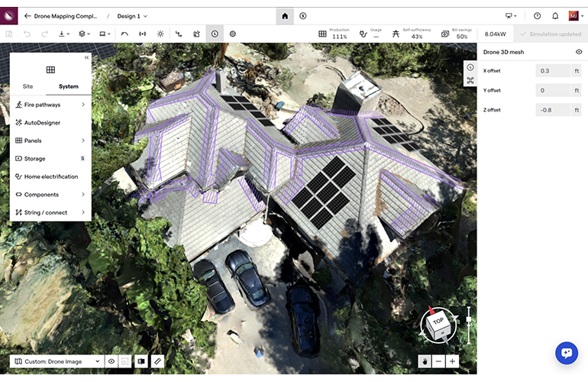Click the drone icon on canvas right edge
588x382 pixels.
coord(470,80)
